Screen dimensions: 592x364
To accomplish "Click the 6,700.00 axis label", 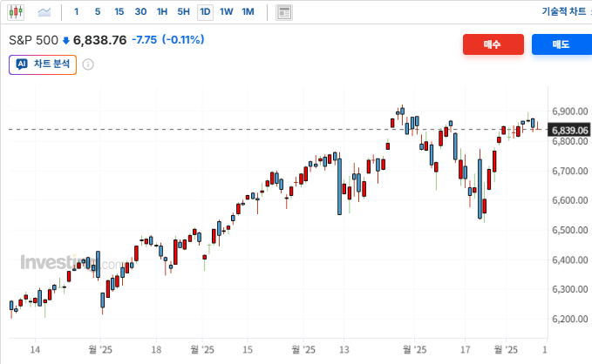I will (x=569, y=171).
